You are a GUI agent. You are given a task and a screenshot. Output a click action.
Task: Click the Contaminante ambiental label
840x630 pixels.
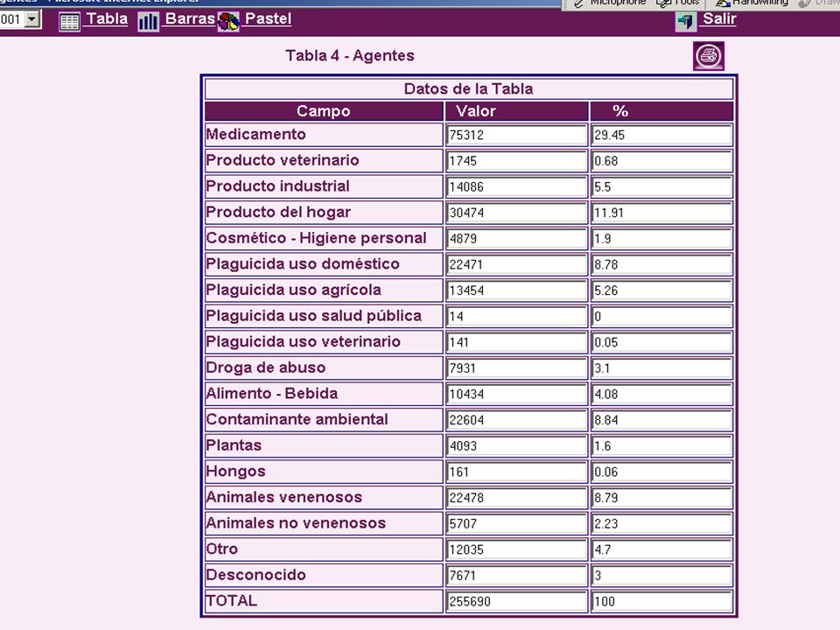click(x=297, y=419)
